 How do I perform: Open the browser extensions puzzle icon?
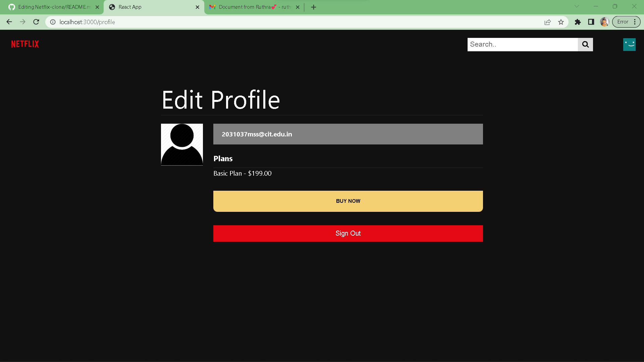point(578,22)
